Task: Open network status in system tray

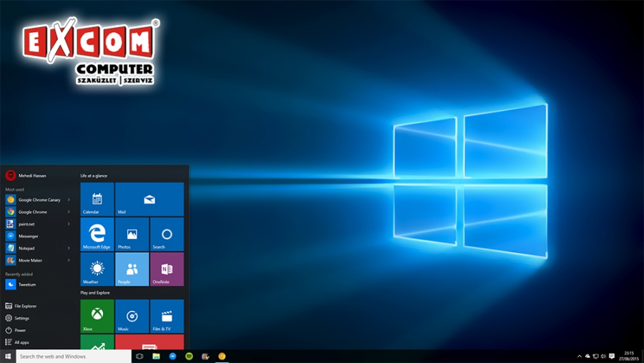Action: [595, 357]
